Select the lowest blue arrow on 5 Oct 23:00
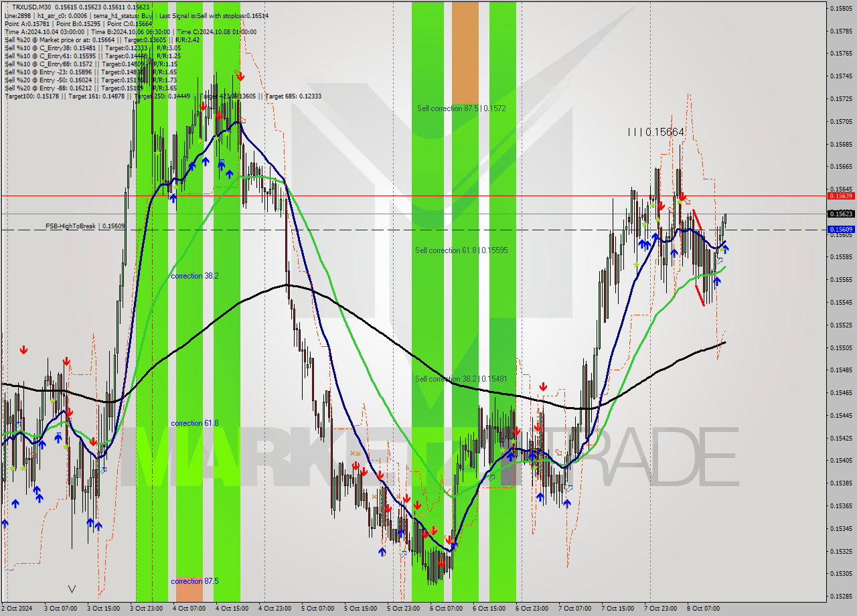 (x=382, y=552)
